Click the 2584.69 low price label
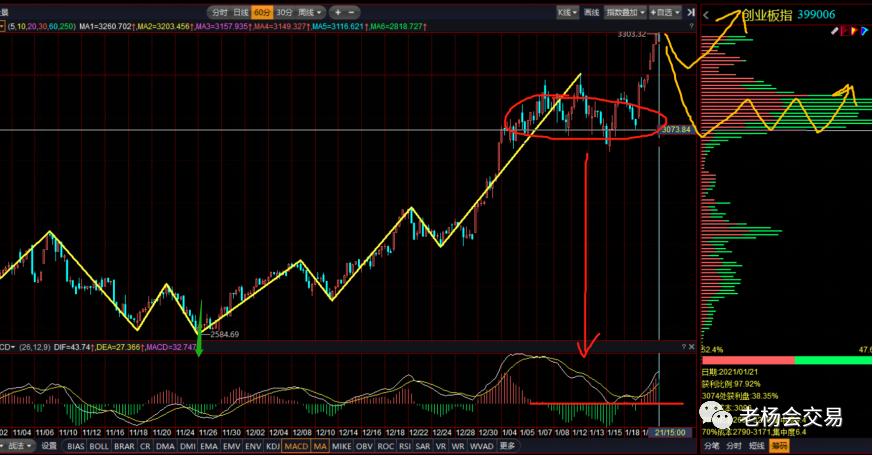The height and width of the screenshot is (456, 873). point(224,334)
